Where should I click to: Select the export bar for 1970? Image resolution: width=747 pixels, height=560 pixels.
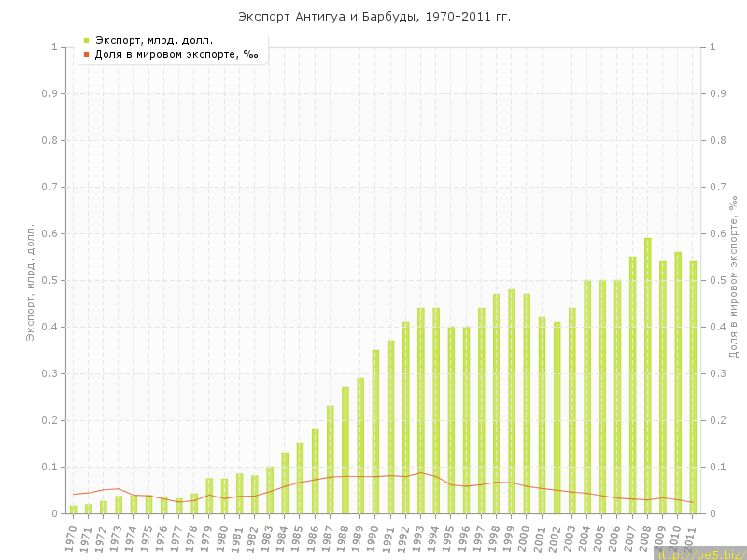click(x=74, y=510)
